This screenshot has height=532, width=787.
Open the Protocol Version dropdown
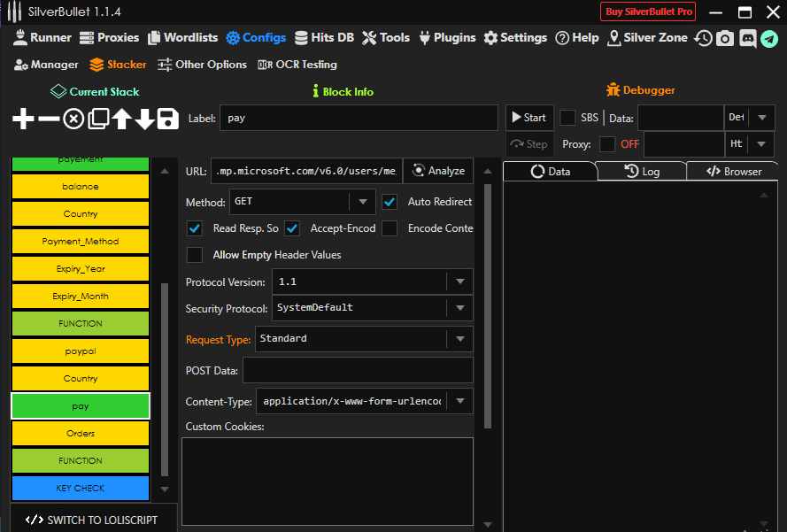[373, 282]
